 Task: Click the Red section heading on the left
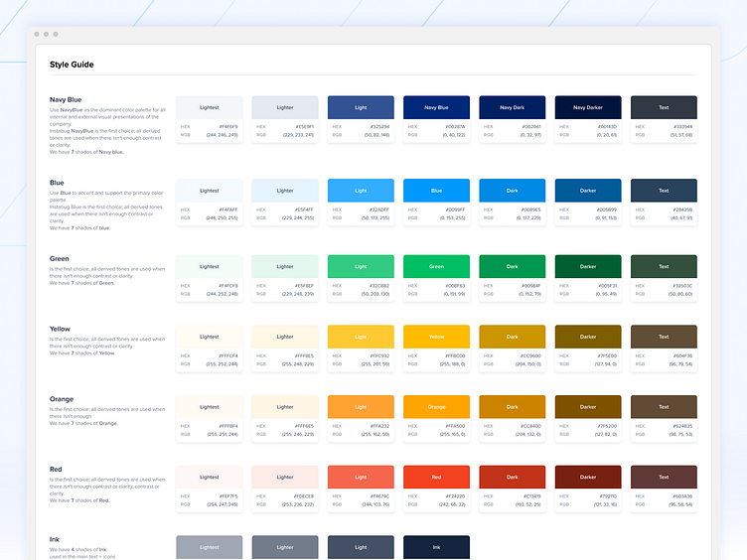tap(58, 469)
